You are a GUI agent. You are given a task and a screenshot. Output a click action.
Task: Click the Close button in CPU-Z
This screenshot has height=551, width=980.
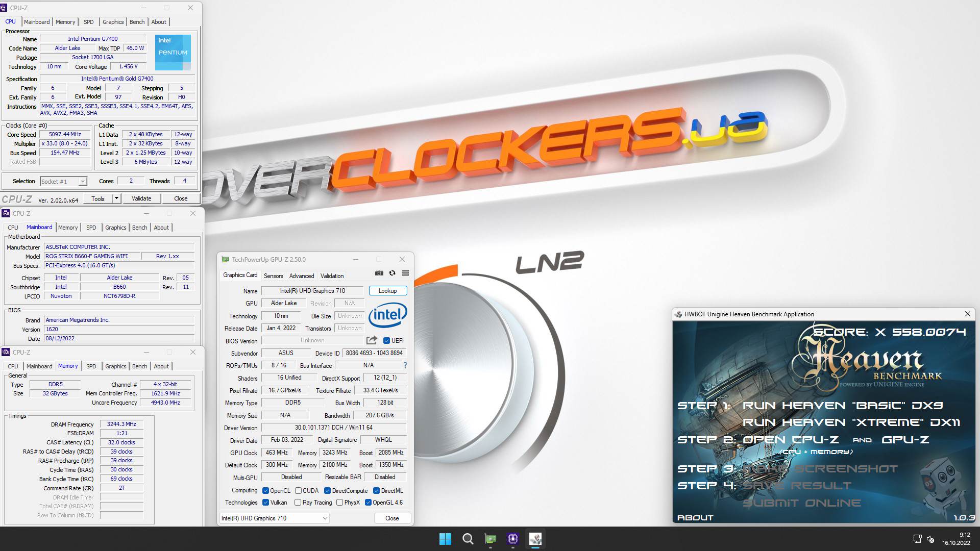181,198
